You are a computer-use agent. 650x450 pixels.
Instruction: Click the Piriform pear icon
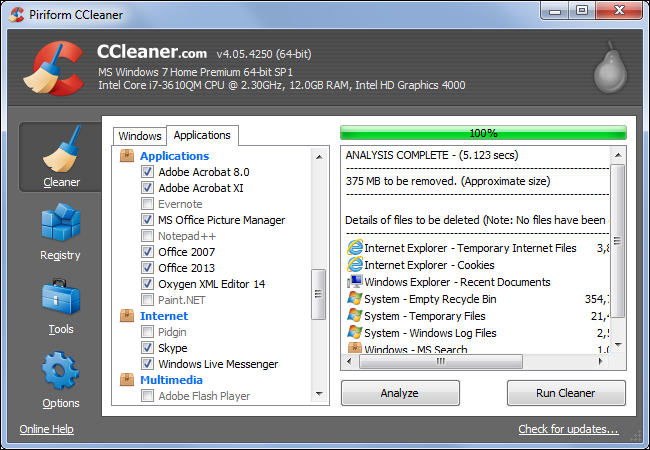tap(610, 68)
